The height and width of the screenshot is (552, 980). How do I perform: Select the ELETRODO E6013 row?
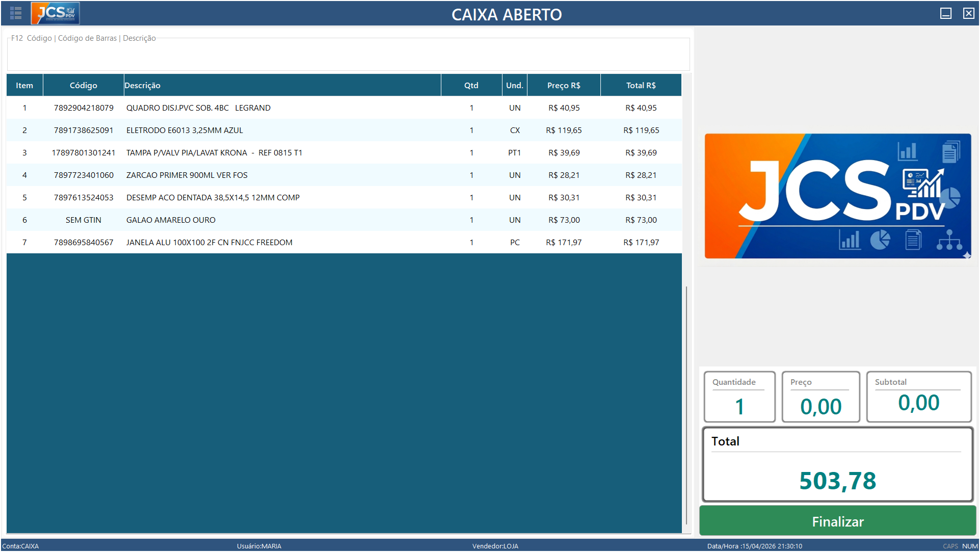point(184,130)
